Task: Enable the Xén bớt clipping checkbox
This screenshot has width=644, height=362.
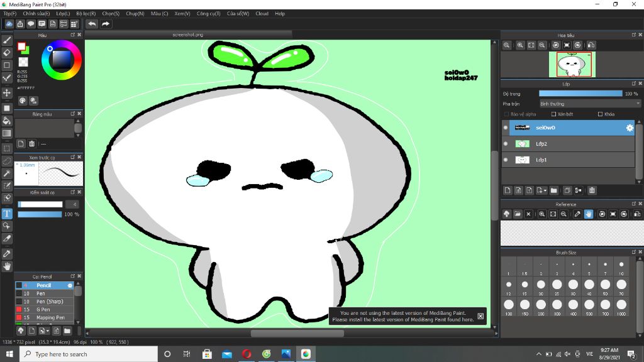Action: pyautogui.click(x=553, y=114)
